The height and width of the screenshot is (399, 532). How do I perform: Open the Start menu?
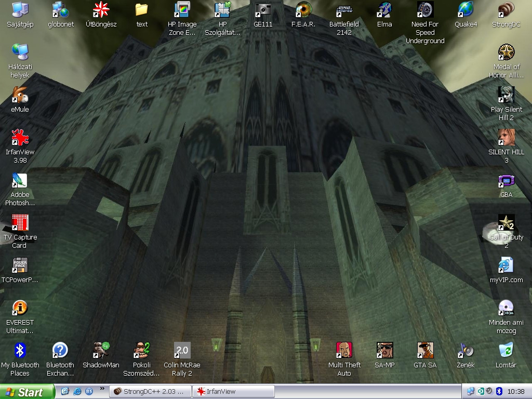pyautogui.click(x=27, y=392)
